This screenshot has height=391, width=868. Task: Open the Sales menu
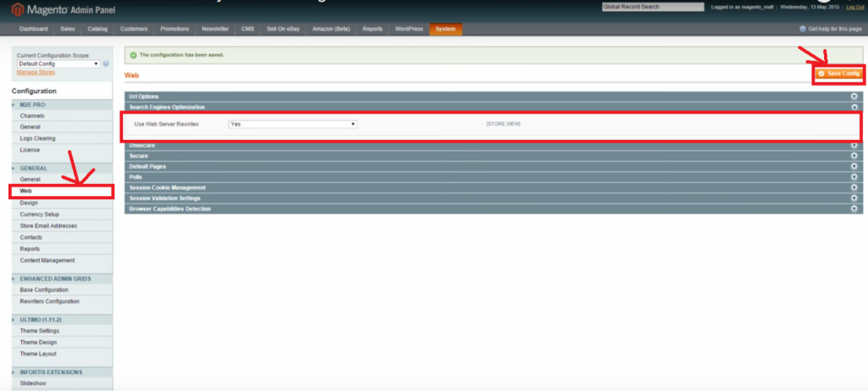click(68, 29)
